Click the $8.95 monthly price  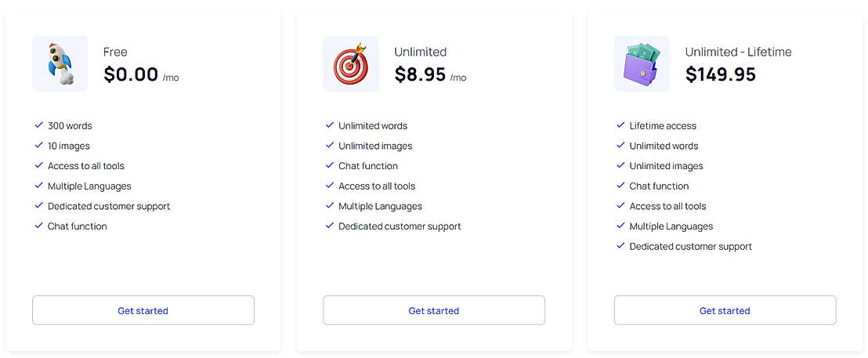pyautogui.click(x=421, y=74)
